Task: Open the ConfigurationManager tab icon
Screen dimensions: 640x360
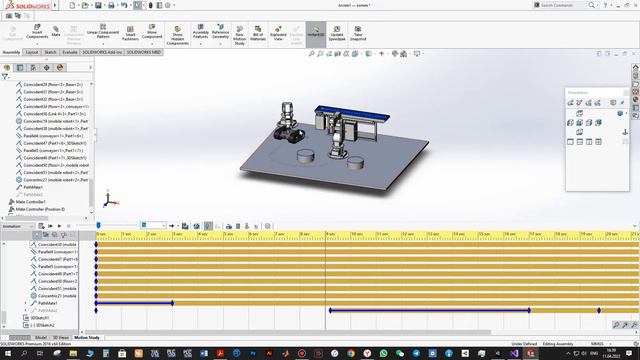Action: click(33, 67)
